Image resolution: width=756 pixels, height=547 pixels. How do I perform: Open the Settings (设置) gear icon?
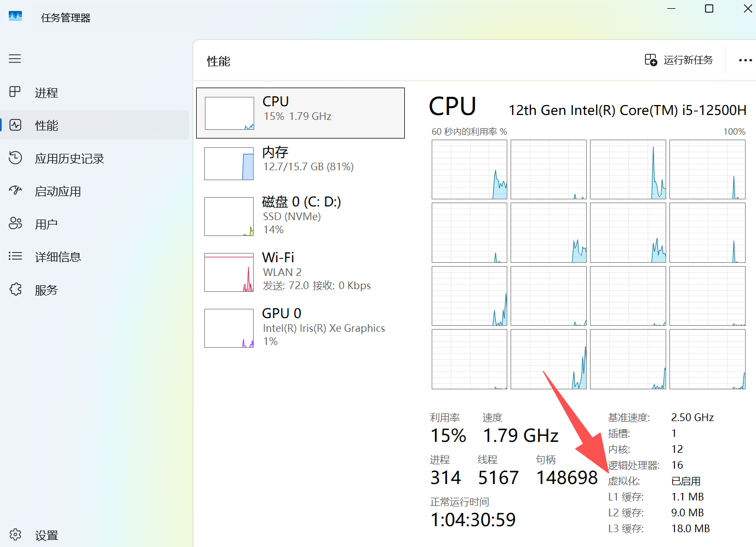15,535
